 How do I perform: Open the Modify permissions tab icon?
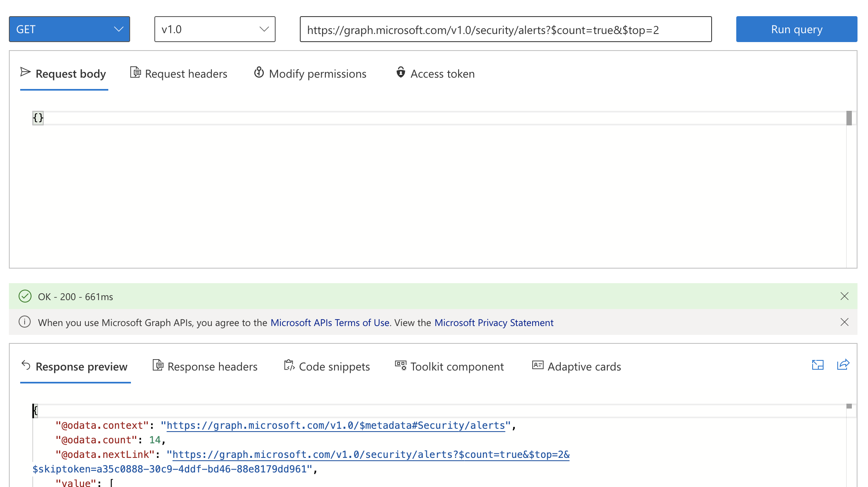[x=259, y=73]
